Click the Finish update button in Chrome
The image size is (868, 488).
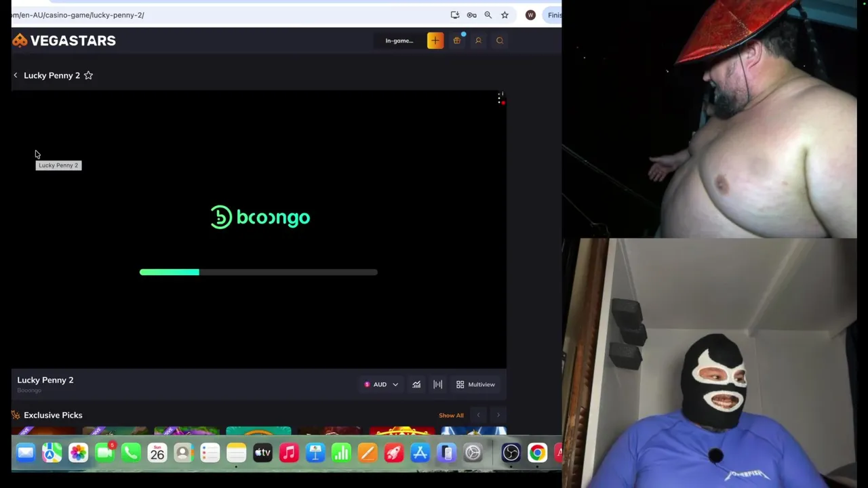click(x=553, y=15)
